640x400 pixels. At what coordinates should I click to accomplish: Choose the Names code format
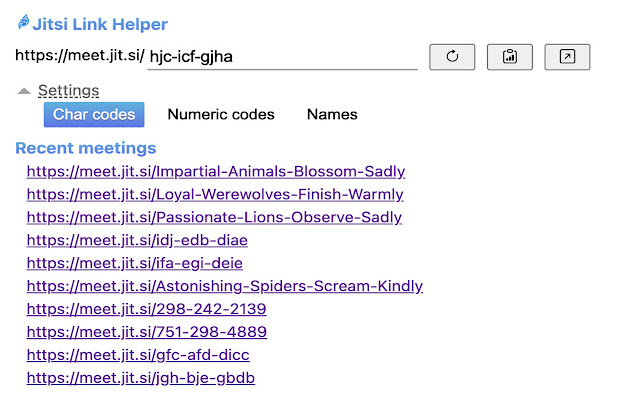click(x=332, y=114)
